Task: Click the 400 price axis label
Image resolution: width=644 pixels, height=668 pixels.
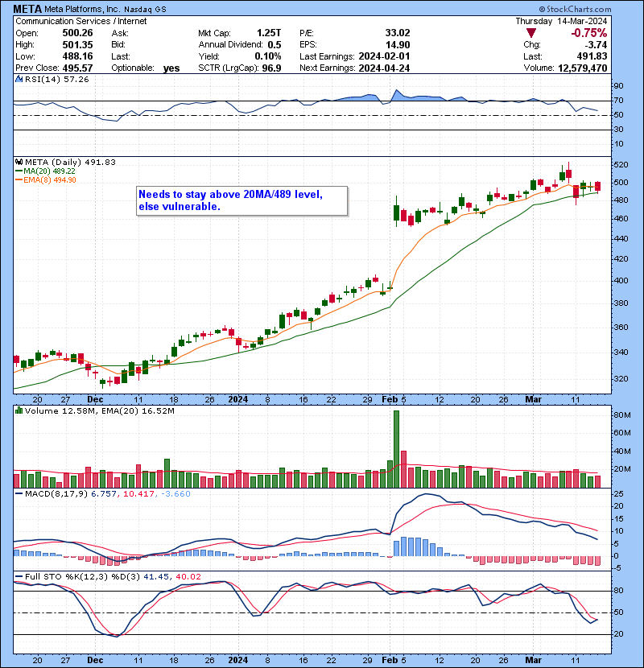Action: click(x=621, y=280)
